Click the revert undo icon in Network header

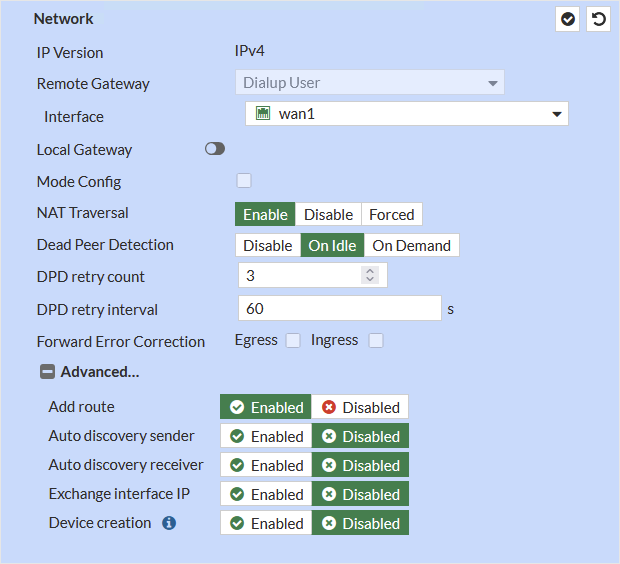tap(598, 19)
